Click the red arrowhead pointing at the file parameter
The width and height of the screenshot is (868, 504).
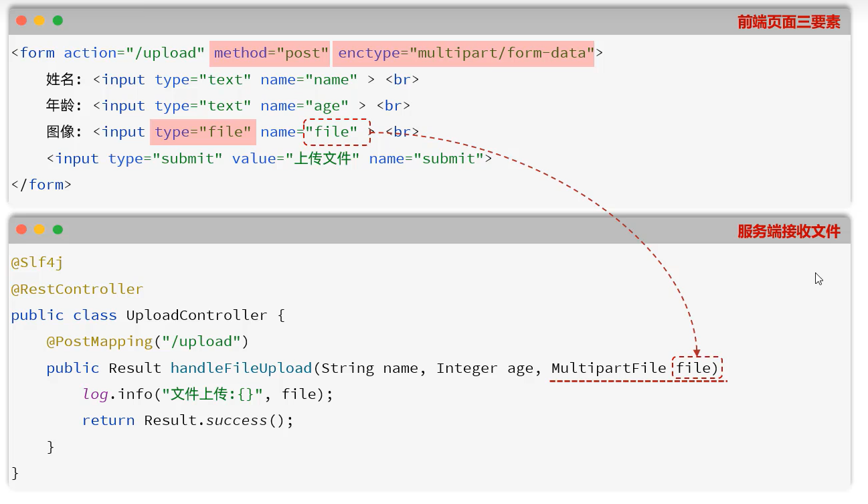(x=697, y=351)
